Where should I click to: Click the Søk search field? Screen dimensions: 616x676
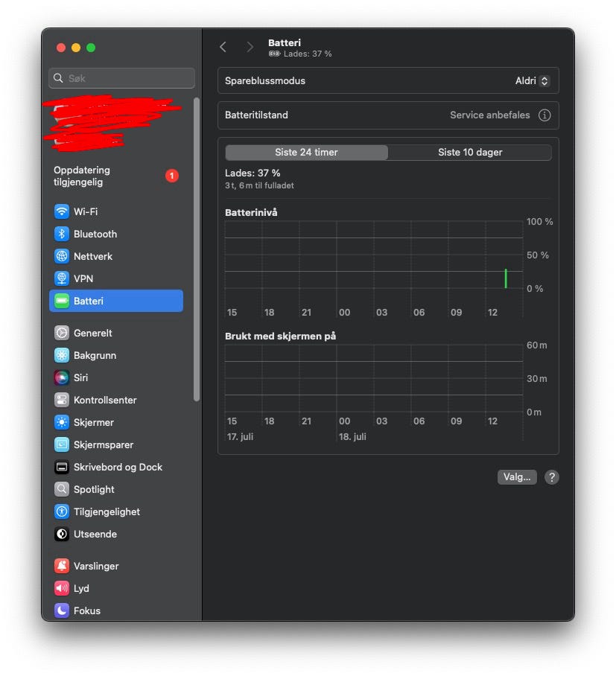121,78
